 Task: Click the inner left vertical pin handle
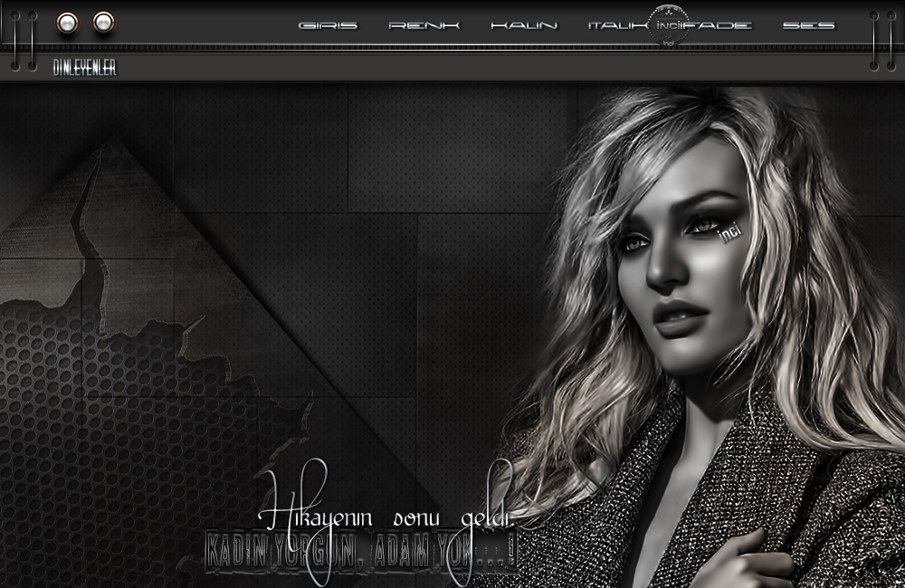click(33, 39)
